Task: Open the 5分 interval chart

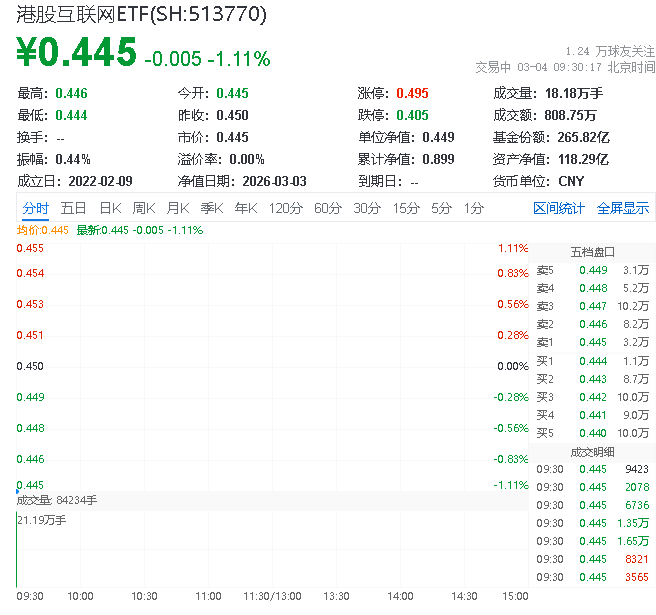Action: [441, 208]
